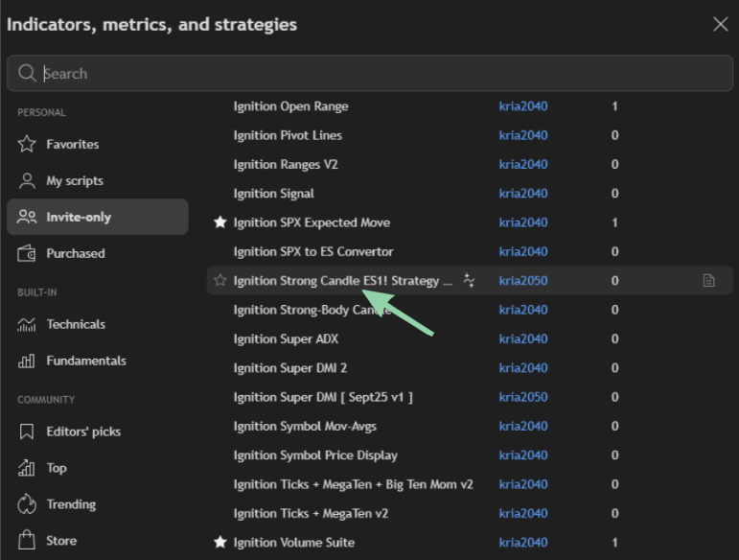Open the Trending flame icon
Image resolution: width=739 pixels, height=560 pixels.
coord(27,505)
